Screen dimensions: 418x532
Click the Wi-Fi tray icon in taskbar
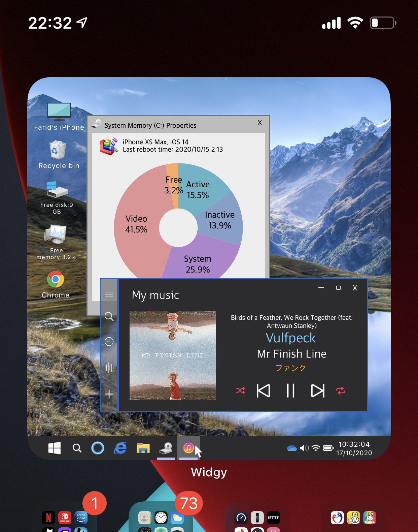pyautogui.click(x=316, y=448)
